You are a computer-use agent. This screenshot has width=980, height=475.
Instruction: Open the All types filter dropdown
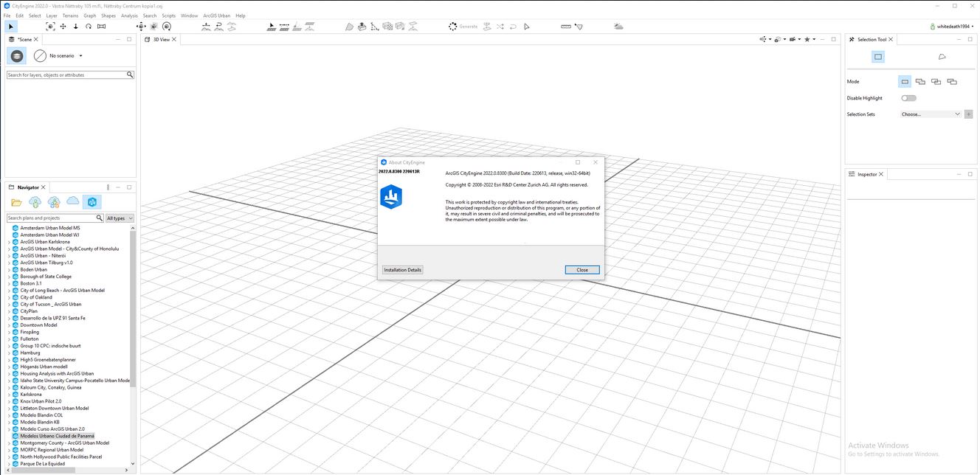coord(120,218)
